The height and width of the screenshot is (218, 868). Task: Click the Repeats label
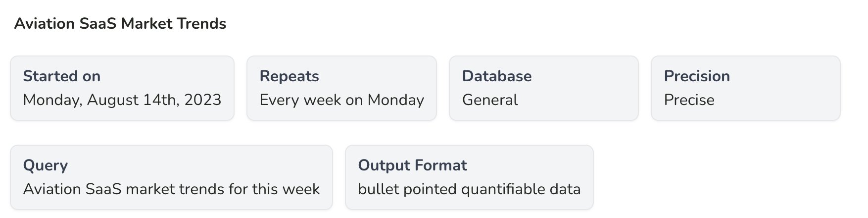(289, 76)
